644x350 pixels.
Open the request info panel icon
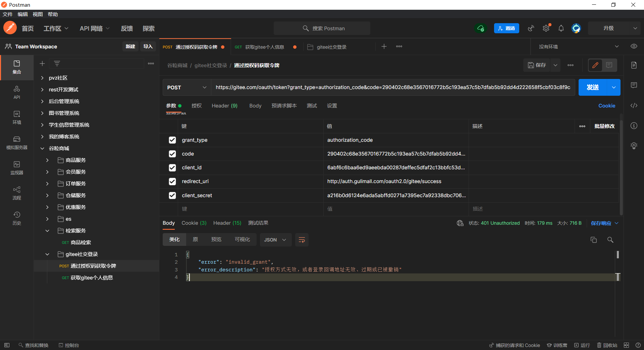(x=634, y=126)
